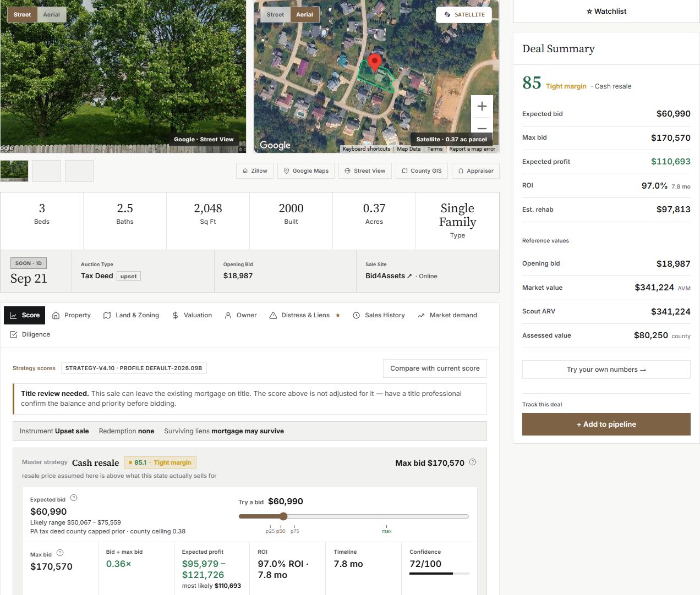Click the upset auction type badge
Screen dimensions: 700x595
pos(129,276)
